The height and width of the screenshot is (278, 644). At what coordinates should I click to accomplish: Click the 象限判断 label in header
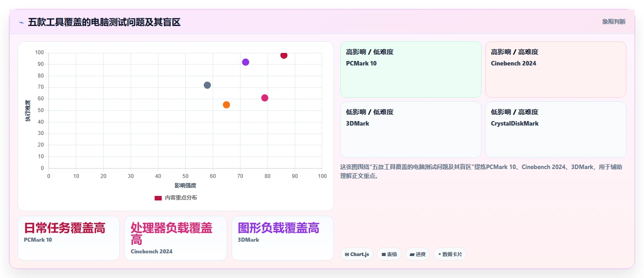613,22
